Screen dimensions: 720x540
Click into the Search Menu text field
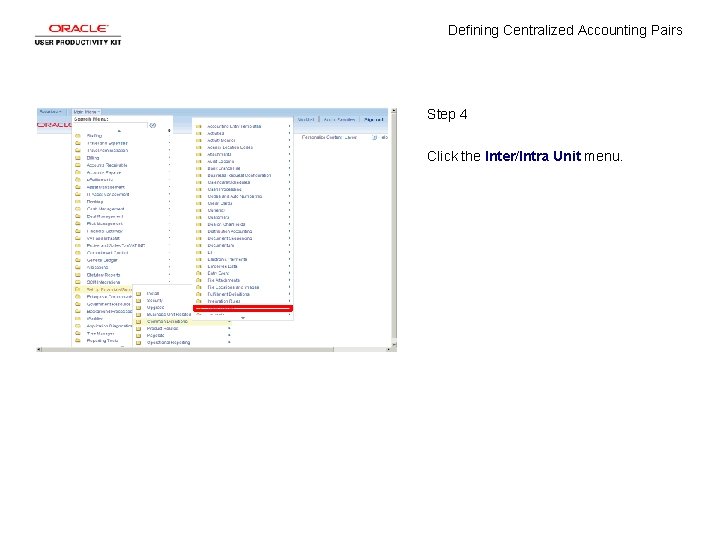tap(111, 125)
